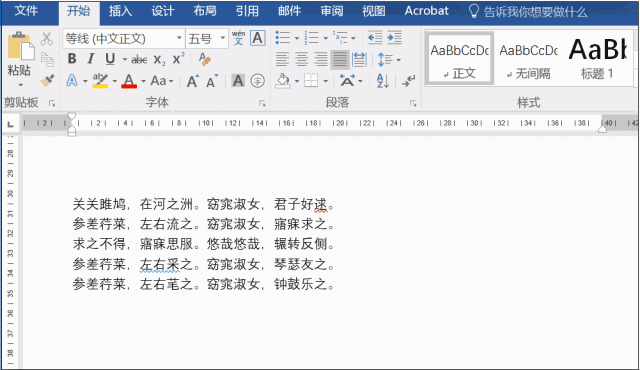Viewport: 640px width, 370px height.
Task: Toggle justify alignment
Action: [340, 60]
